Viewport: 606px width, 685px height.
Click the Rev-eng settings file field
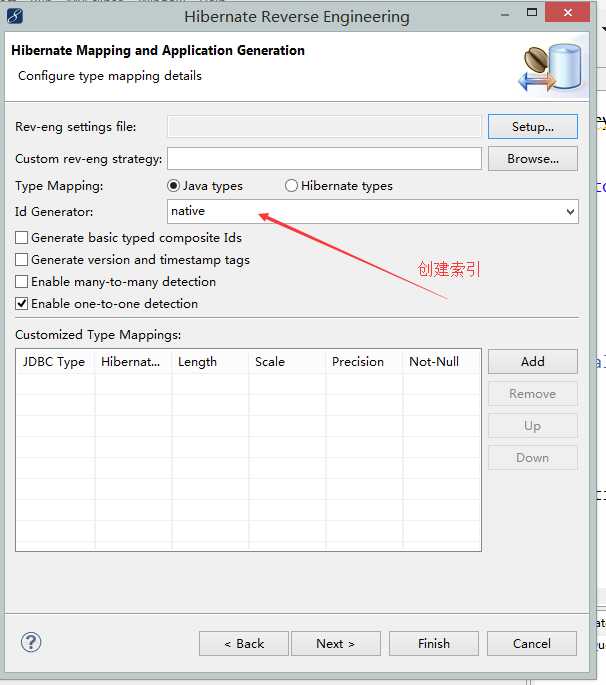coord(324,127)
